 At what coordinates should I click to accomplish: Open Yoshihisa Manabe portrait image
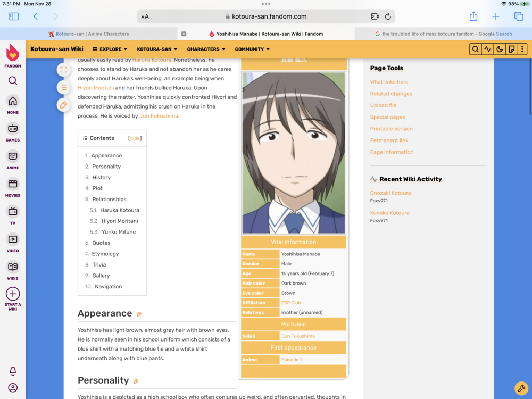(294, 153)
